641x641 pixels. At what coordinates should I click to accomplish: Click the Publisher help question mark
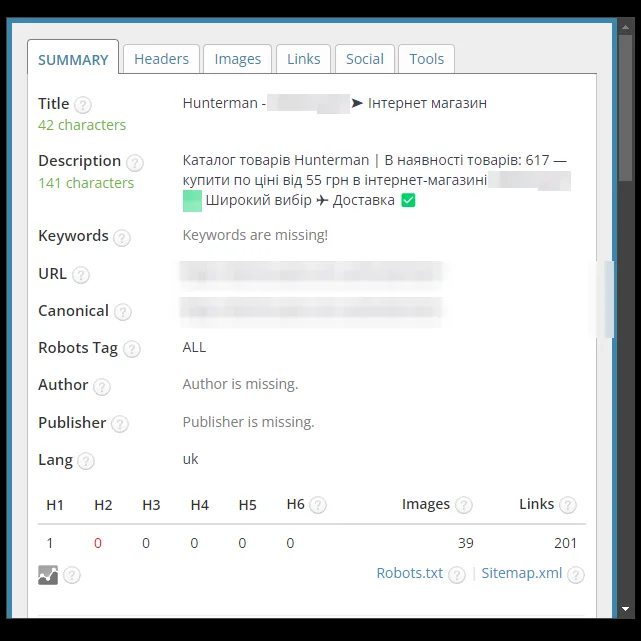point(120,424)
